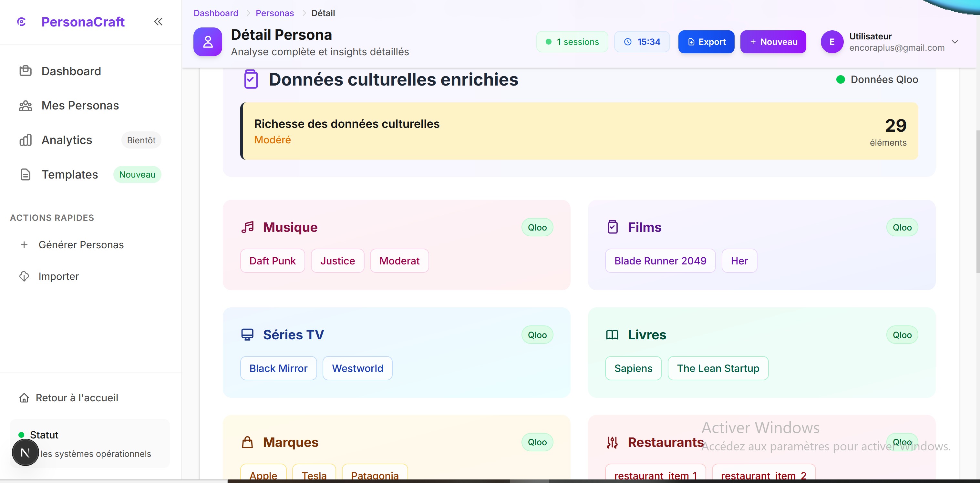Click the Musique music note icon
The height and width of the screenshot is (483, 980).
(x=247, y=227)
